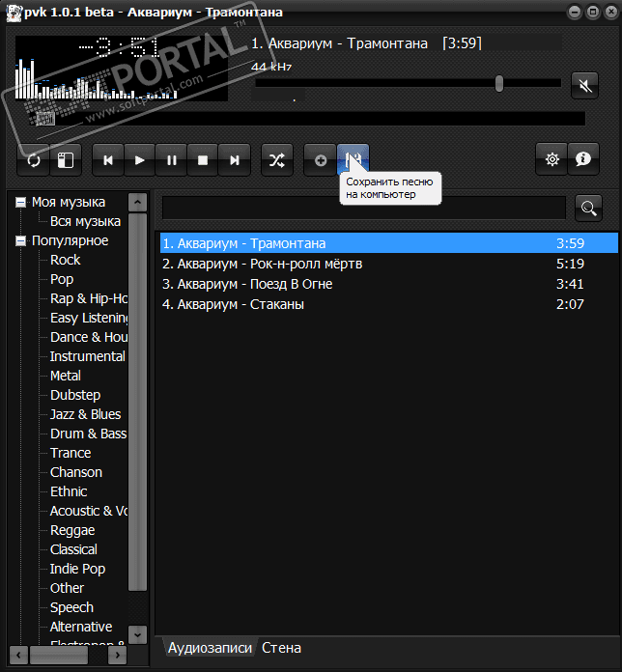
Task: Select the Drum & Bass genre
Action: click(88, 434)
